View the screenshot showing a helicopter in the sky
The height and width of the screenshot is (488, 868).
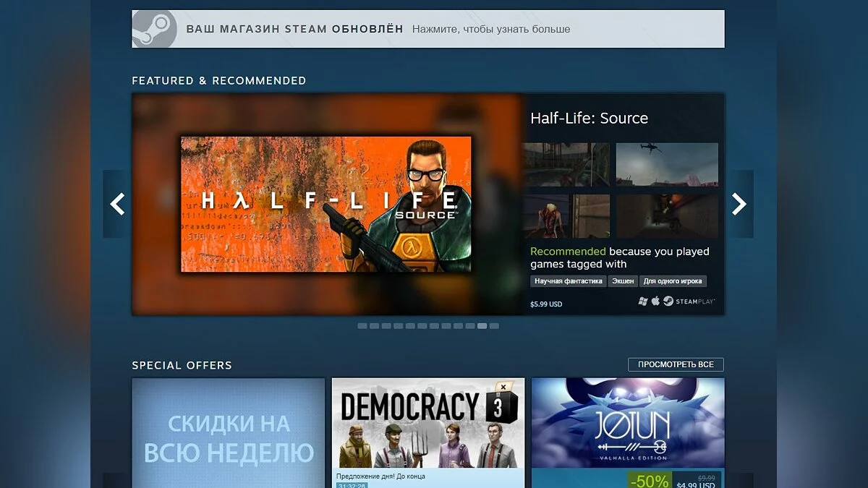[667, 164]
